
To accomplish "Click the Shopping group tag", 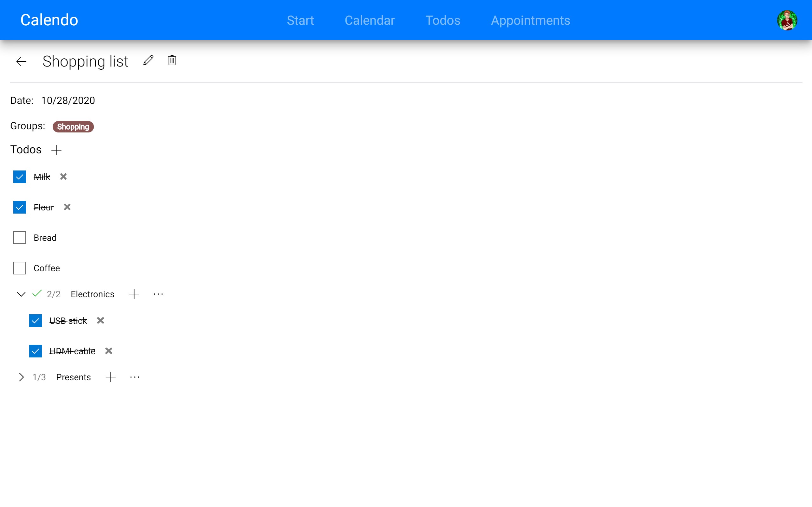I will tap(73, 127).
